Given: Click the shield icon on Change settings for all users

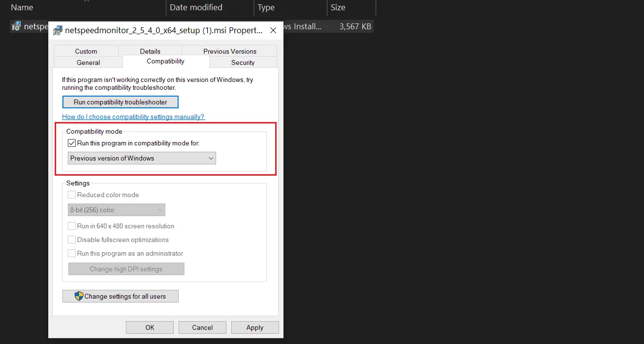Looking at the screenshot, I should click(x=79, y=296).
